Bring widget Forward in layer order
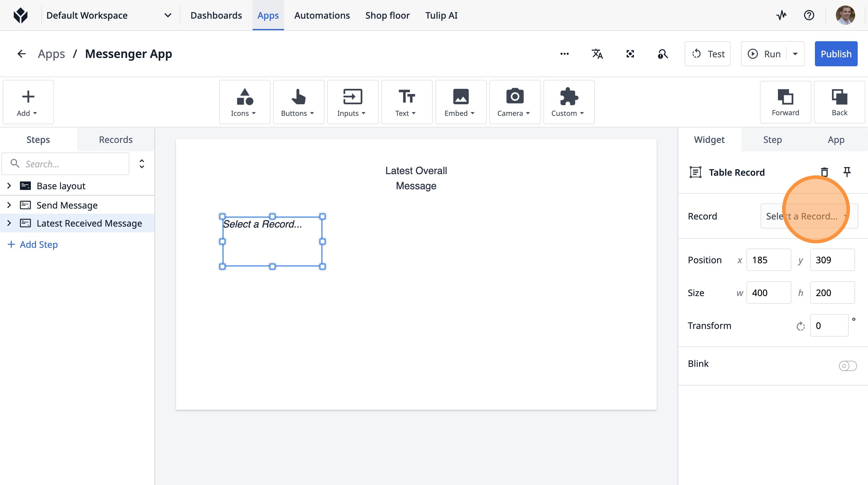 (785, 102)
